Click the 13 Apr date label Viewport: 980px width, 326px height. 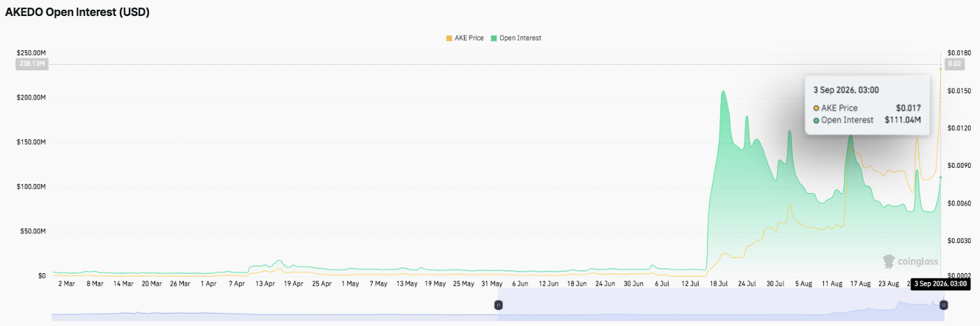pyautogui.click(x=265, y=284)
